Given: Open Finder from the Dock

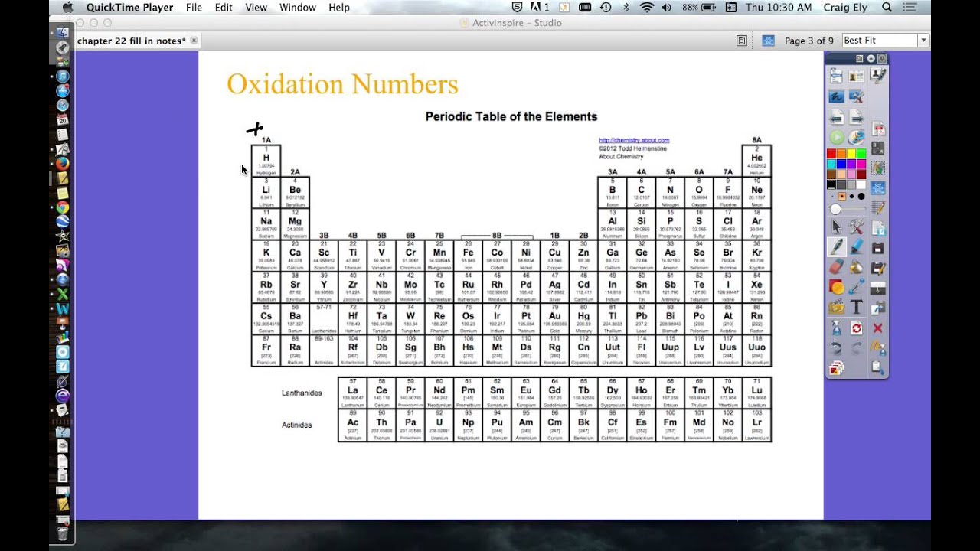Looking at the screenshot, I should point(63,33).
